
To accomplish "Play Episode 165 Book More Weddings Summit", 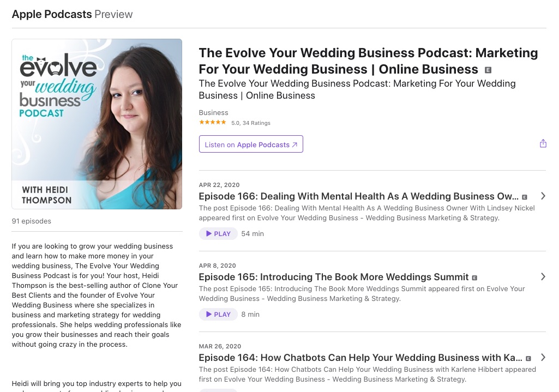I will 218,315.
